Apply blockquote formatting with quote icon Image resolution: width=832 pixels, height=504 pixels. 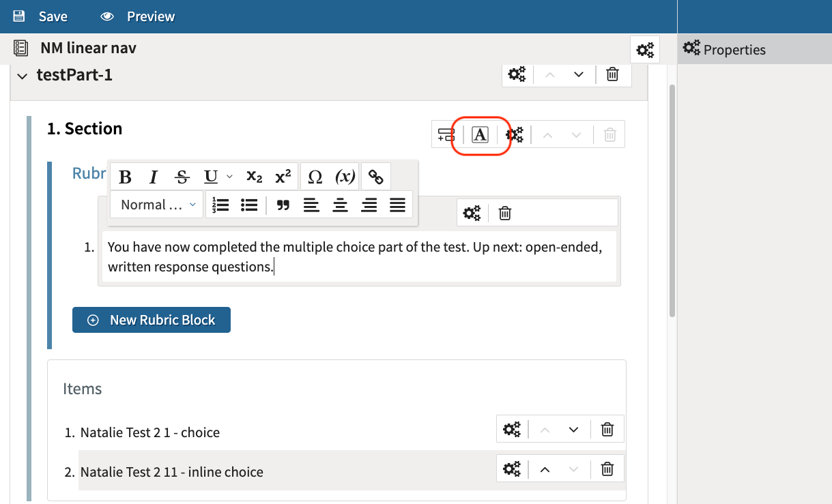283,205
